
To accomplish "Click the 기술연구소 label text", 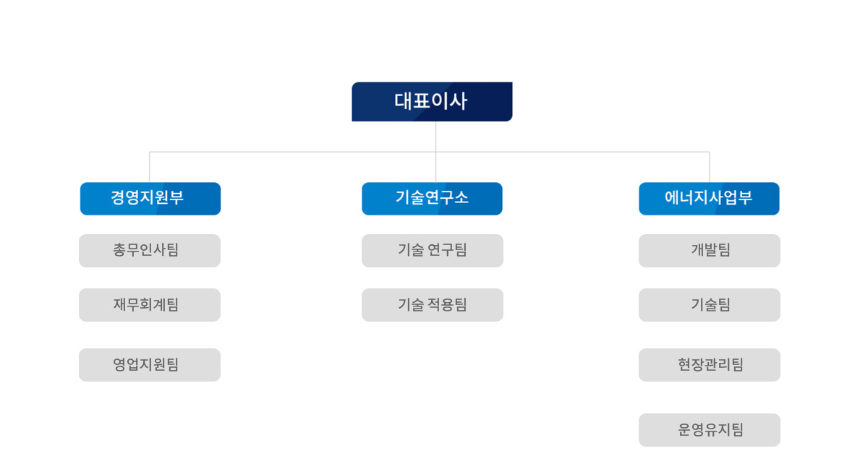I will (432, 198).
